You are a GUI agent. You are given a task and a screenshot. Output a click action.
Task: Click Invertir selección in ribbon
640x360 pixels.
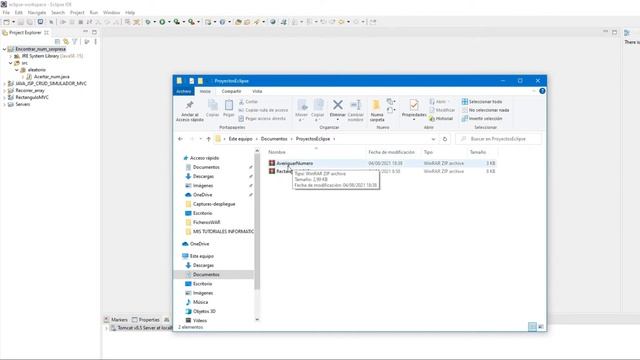(x=482, y=118)
